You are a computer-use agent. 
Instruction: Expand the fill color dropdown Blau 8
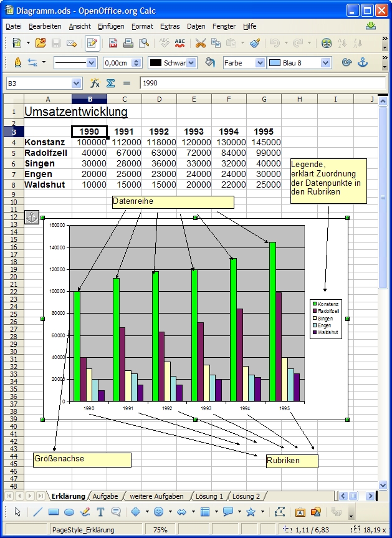(325, 63)
